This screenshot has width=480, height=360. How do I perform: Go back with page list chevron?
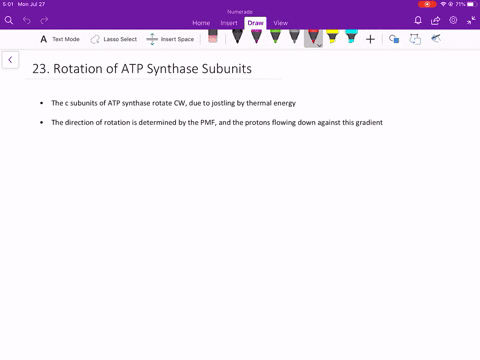click(x=10, y=60)
